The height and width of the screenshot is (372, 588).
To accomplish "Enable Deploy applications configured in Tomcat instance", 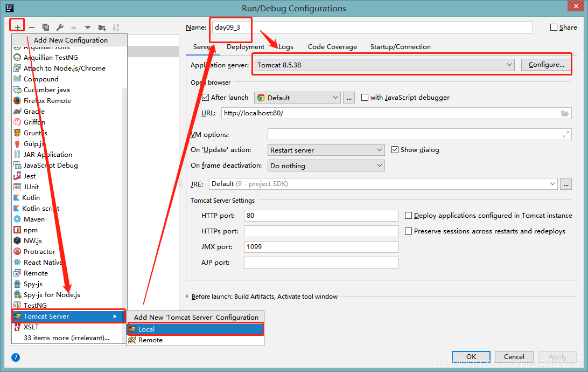I will pos(408,216).
